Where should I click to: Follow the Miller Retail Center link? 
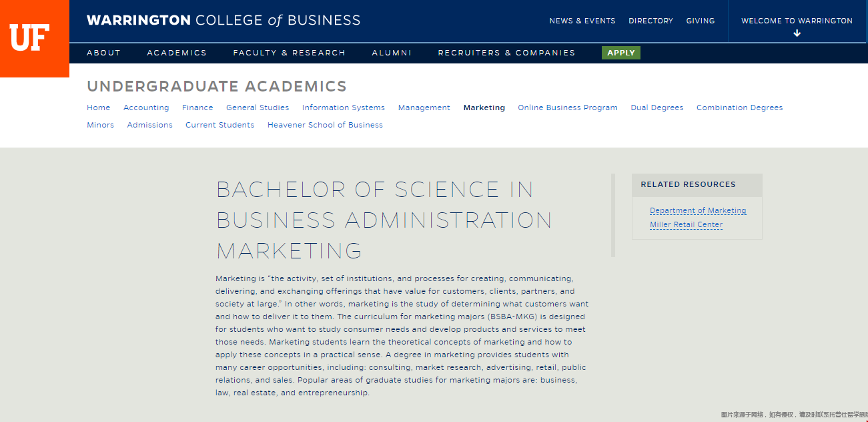[x=686, y=225]
